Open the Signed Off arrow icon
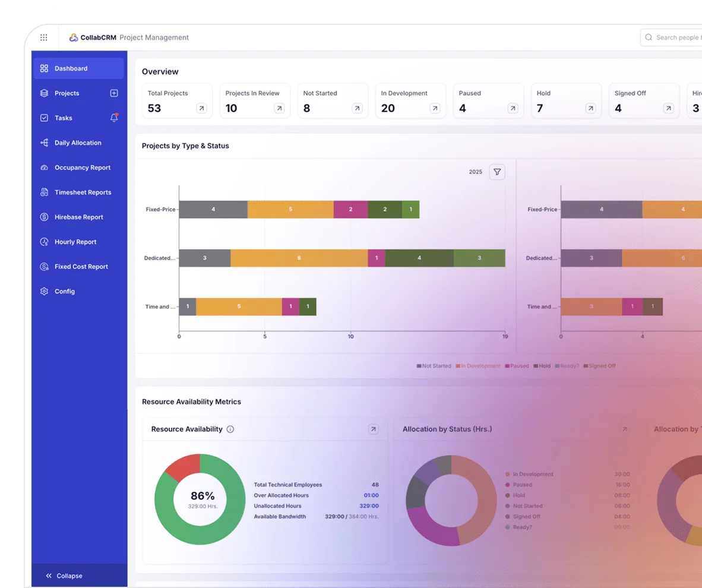This screenshot has width=702, height=588. pyautogui.click(x=668, y=109)
